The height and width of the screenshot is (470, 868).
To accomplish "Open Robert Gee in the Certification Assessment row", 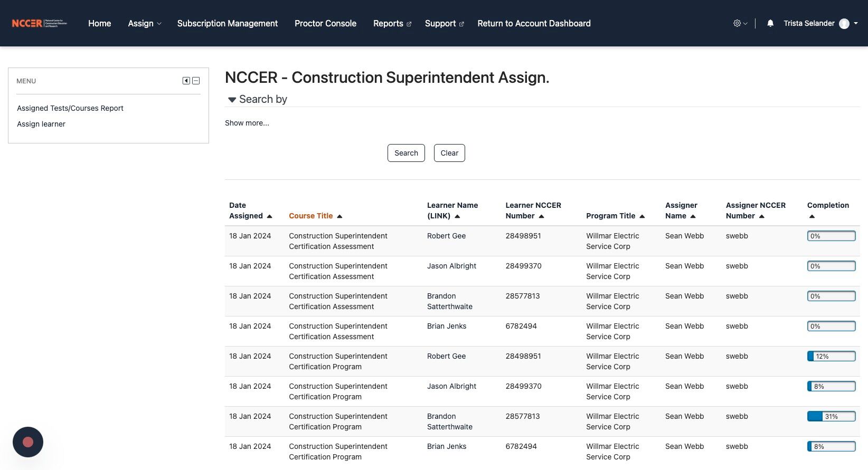I will 446,236.
